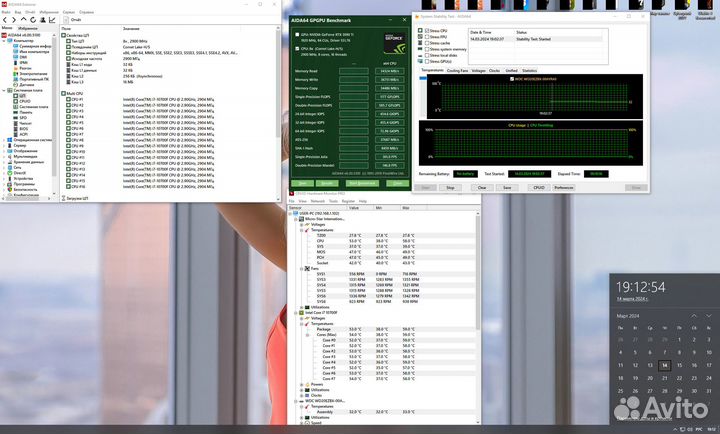Toggle the CPU Comet Lake benchmark checkbox
This screenshot has height=434, width=720.
tap(298, 48)
